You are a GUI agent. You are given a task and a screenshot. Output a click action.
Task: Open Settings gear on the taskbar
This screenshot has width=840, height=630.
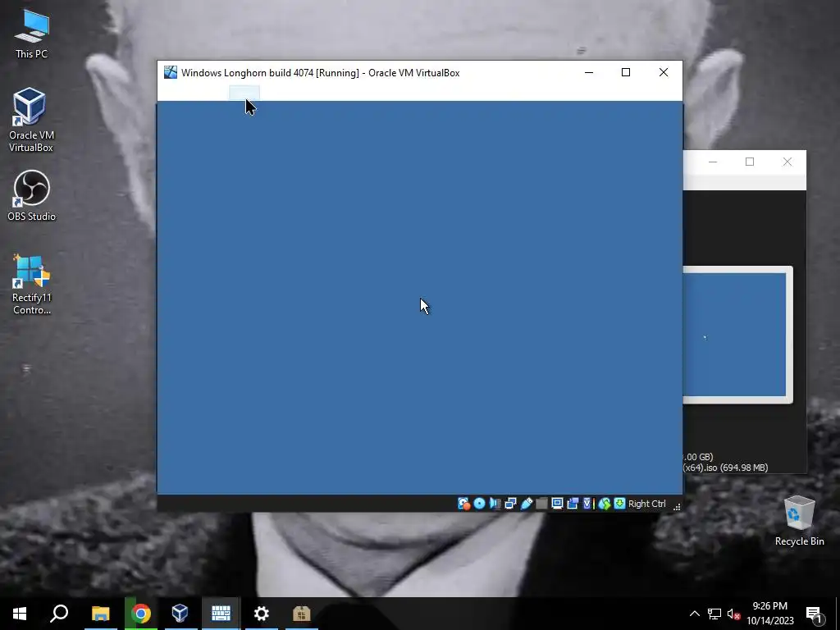262,614
